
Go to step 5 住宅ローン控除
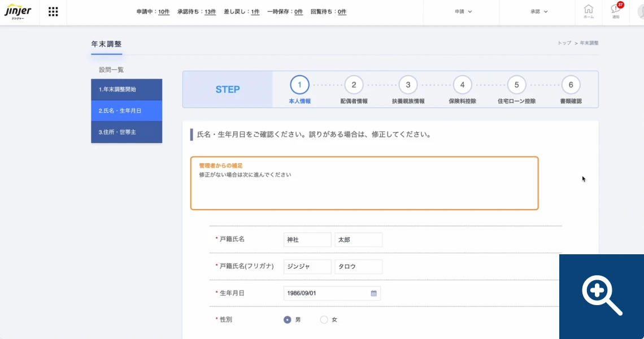(x=516, y=90)
